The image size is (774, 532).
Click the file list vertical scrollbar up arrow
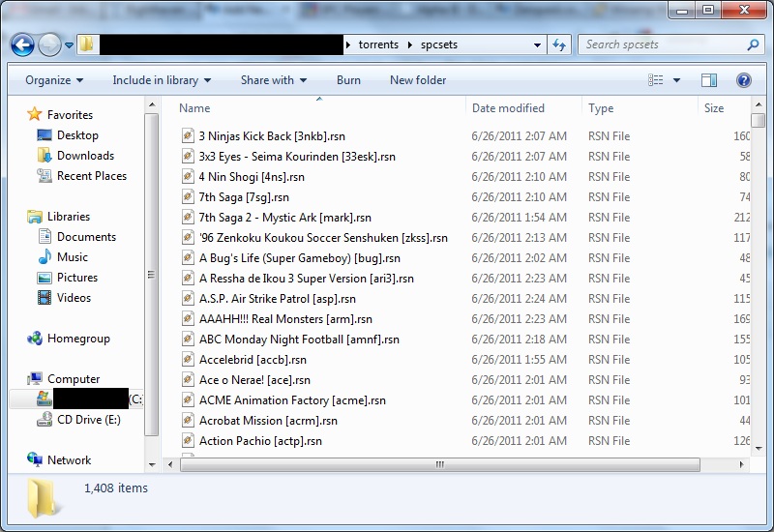click(759, 104)
